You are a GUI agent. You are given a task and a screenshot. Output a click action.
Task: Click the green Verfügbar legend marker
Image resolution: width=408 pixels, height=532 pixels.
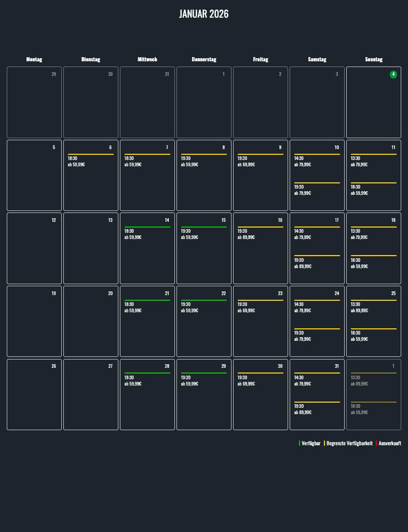[x=300, y=443]
